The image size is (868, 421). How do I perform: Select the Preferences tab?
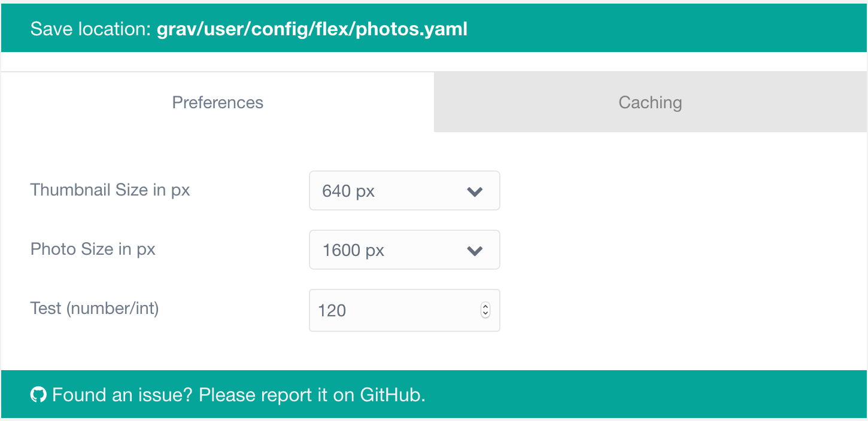click(x=217, y=102)
